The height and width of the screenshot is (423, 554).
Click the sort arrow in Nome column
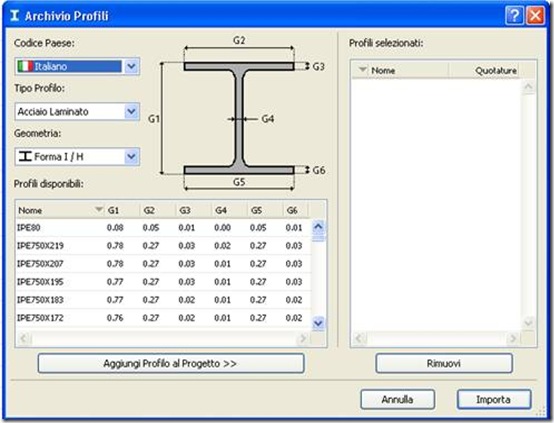pyautogui.click(x=99, y=210)
